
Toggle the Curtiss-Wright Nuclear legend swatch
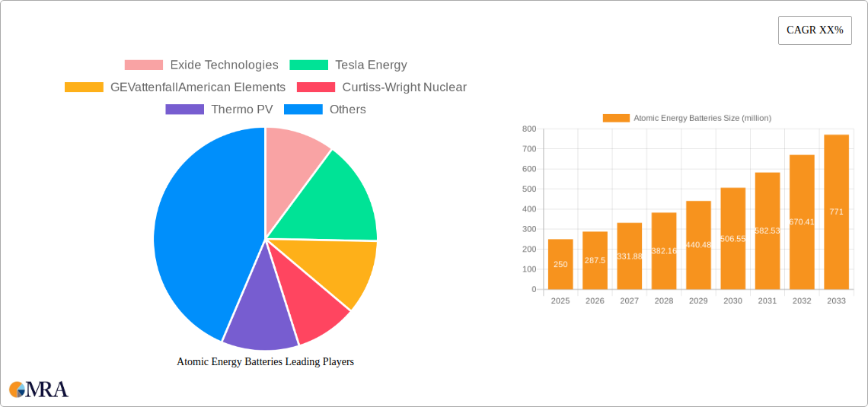pos(316,87)
